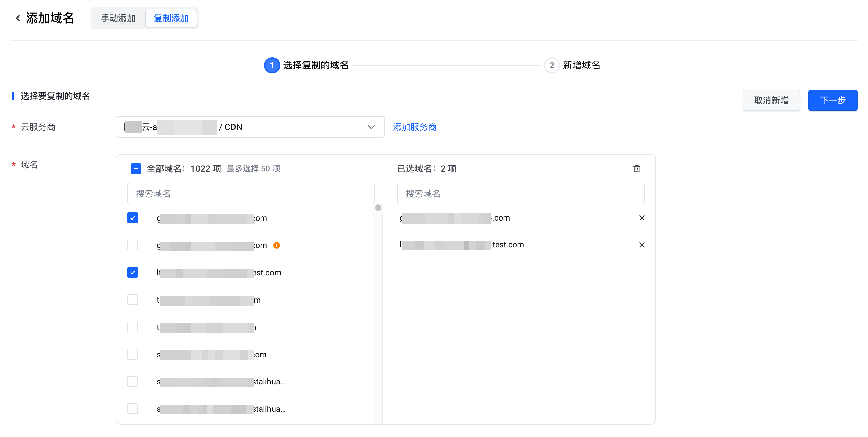868x437 pixels.
Task: Click the orange warning icon beside domain
Action: [276, 245]
